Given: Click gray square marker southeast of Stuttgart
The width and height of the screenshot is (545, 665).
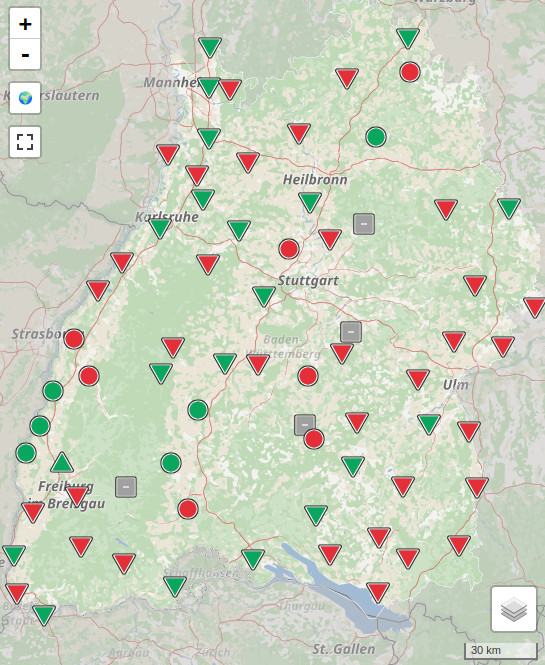Looking at the screenshot, I should click(x=351, y=332).
